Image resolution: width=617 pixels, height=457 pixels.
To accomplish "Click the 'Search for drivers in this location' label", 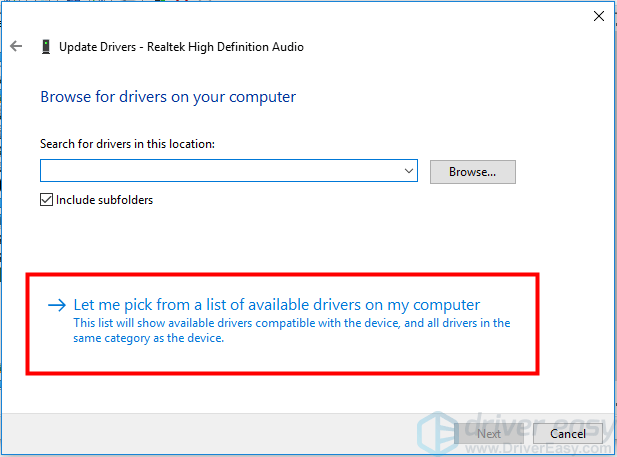I will (127, 144).
